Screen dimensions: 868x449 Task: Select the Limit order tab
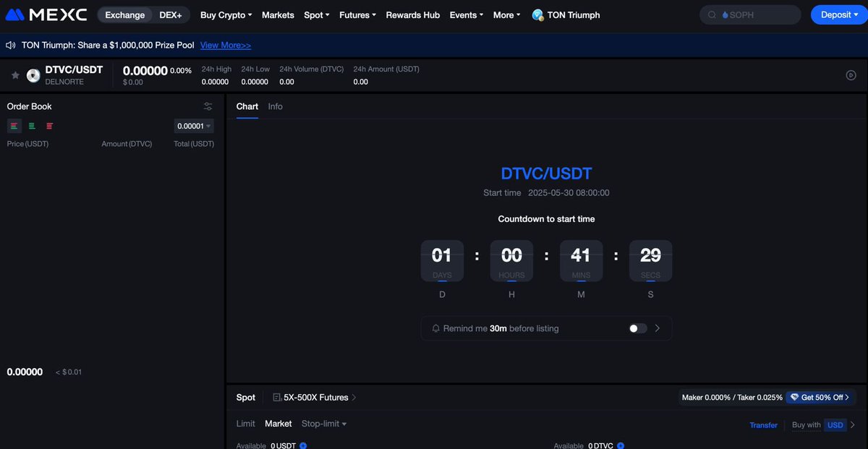246,424
